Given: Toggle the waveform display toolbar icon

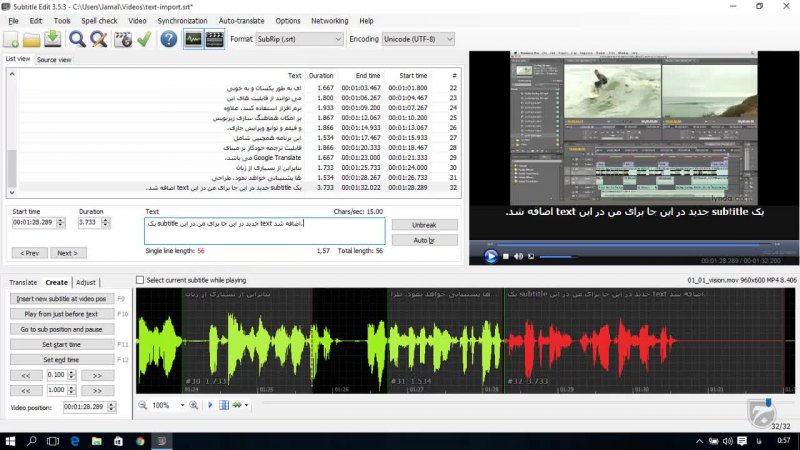Looking at the screenshot, I should [x=192, y=39].
